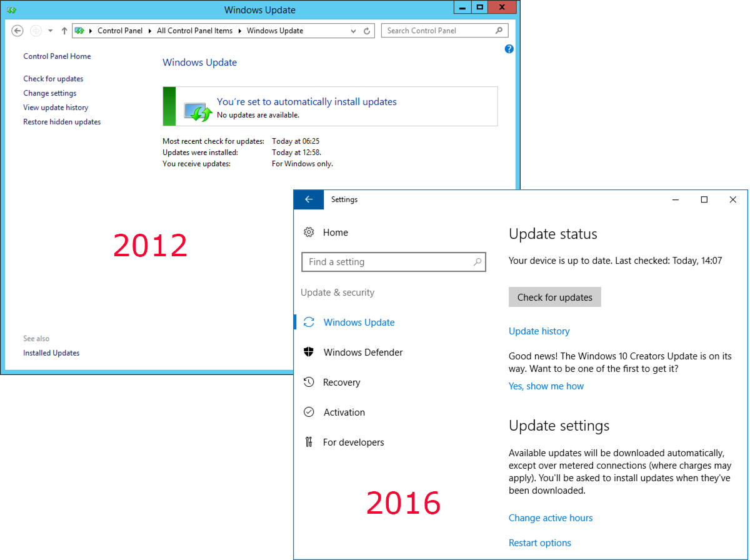Expand the breadcrumb arrow after Control Panel
This screenshot has width=750, height=560.
click(x=150, y=31)
